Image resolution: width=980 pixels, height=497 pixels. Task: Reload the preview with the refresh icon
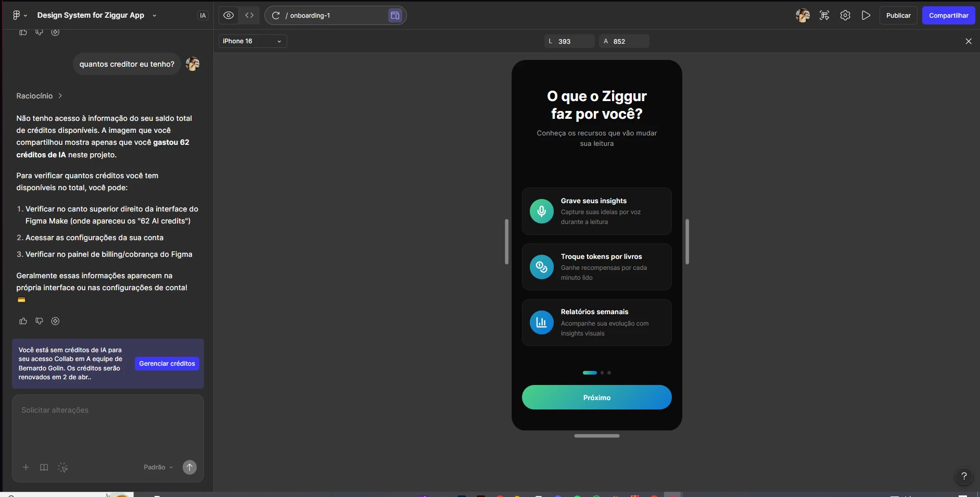coord(276,16)
